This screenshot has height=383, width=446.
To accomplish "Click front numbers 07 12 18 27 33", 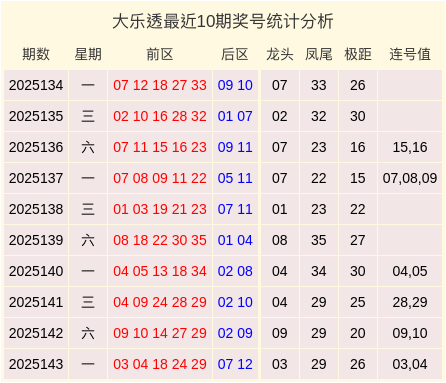I will point(160,85).
